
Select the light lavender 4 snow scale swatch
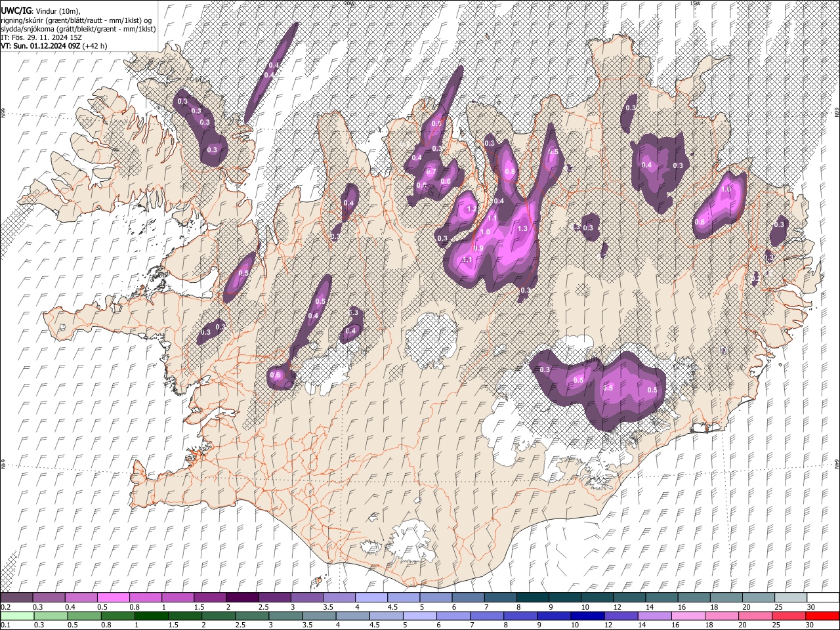tap(371, 598)
